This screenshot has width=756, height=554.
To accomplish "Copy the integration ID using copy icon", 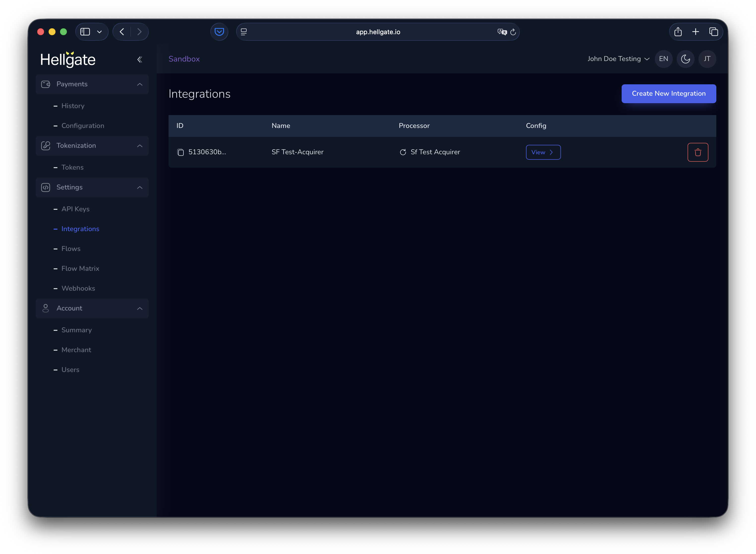I will click(x=181, y=152).
